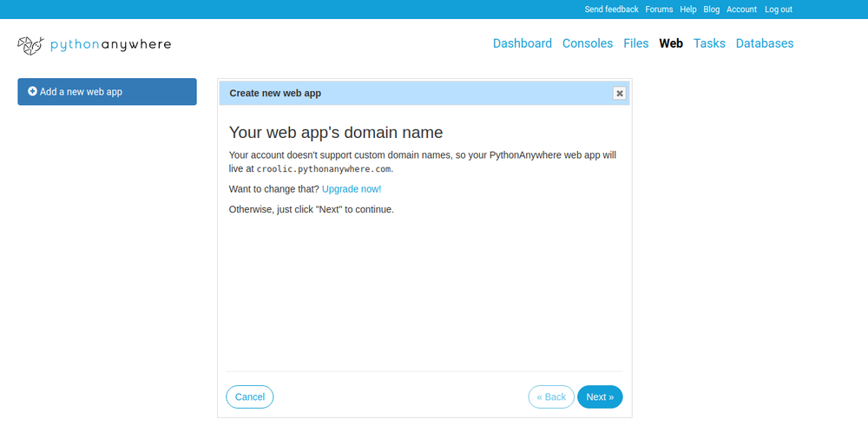Image resolution: width=868 pixels, height=439 pixels.
Task: Go to the Consoles tab
Action: [x=588, y=43]
